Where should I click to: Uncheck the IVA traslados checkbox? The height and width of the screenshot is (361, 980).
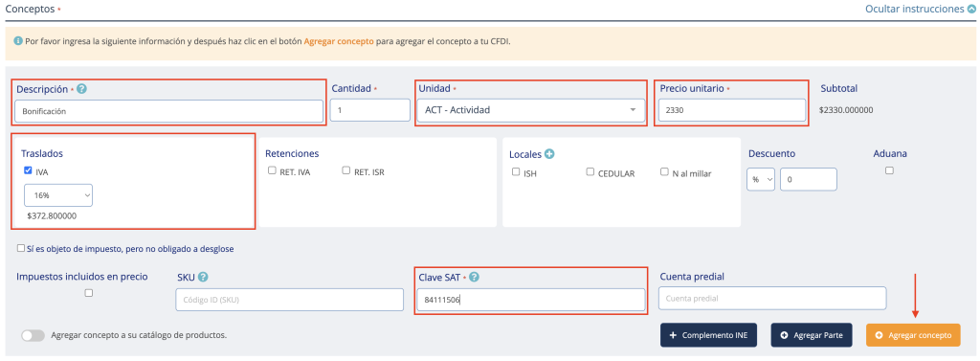(28, 170)
